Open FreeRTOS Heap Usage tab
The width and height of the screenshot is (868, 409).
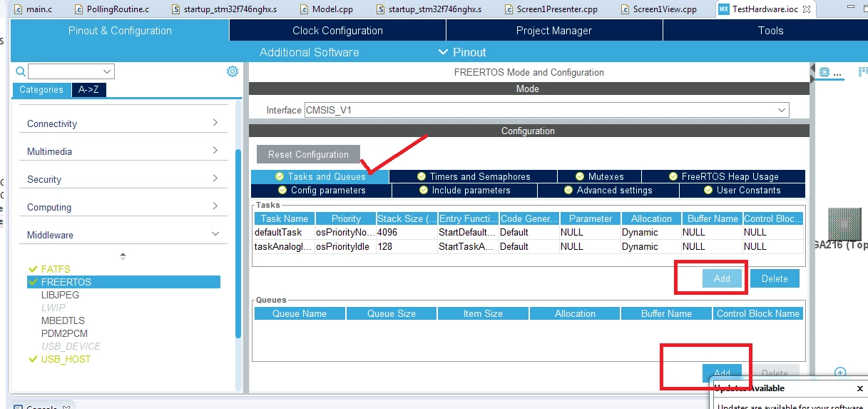[724, 176]
